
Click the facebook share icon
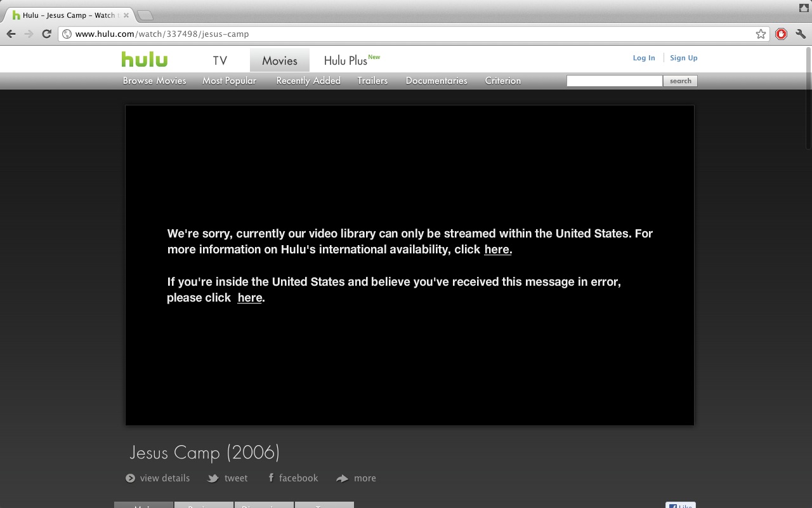[271, 478]
